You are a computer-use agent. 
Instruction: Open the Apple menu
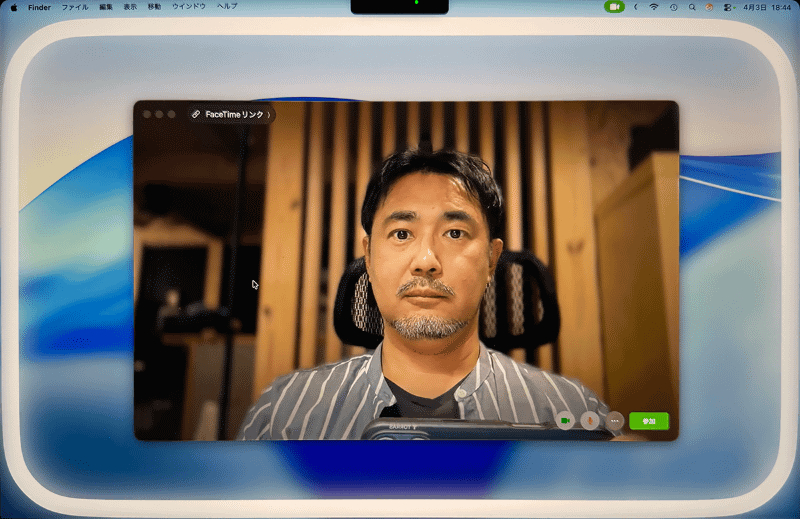coord(14,7)
